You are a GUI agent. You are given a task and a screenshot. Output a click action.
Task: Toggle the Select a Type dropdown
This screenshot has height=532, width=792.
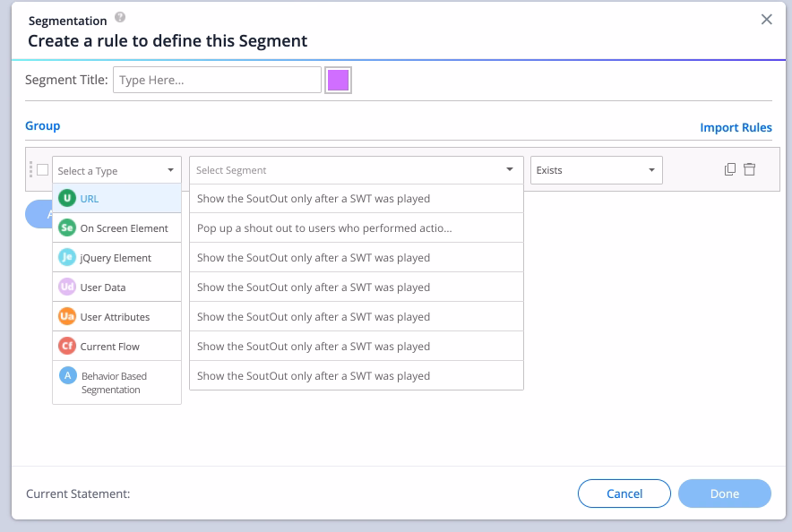(x=116, y=170)
